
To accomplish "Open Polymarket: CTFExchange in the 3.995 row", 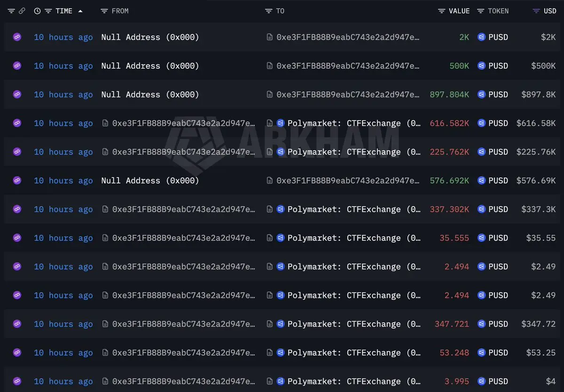I will coord(354,381).
